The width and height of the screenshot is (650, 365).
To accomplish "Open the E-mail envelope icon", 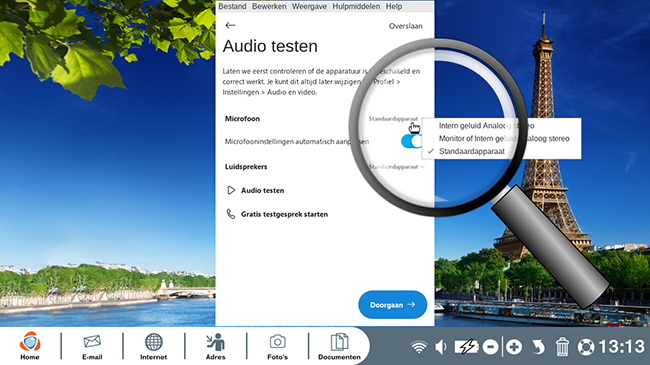I will (x=92, y=346).
